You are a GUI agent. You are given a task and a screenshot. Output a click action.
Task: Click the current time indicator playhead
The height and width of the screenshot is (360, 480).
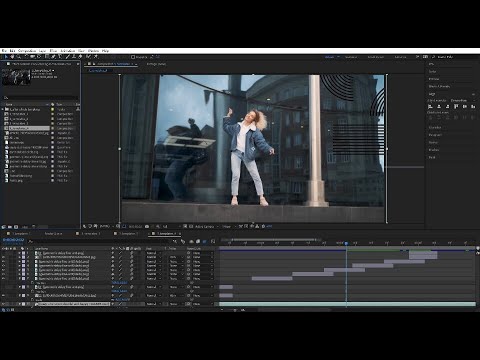click(346, 243)
